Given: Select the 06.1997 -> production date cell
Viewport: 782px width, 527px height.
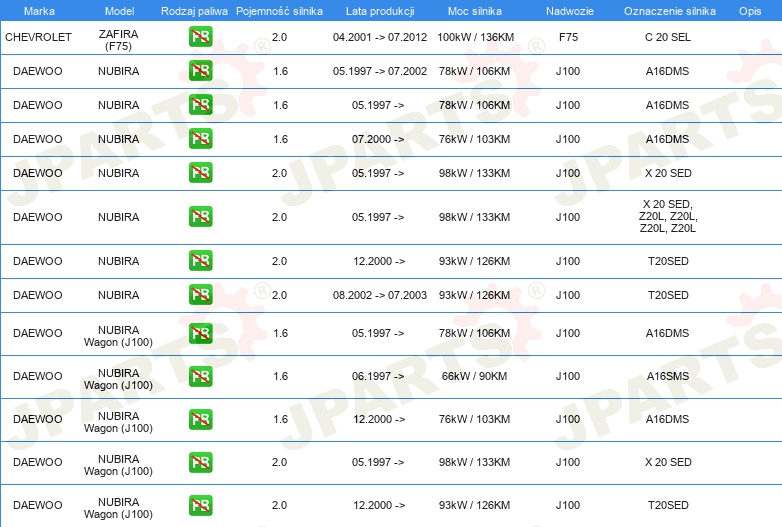Looking at the screenshot, I should point(378,376).
